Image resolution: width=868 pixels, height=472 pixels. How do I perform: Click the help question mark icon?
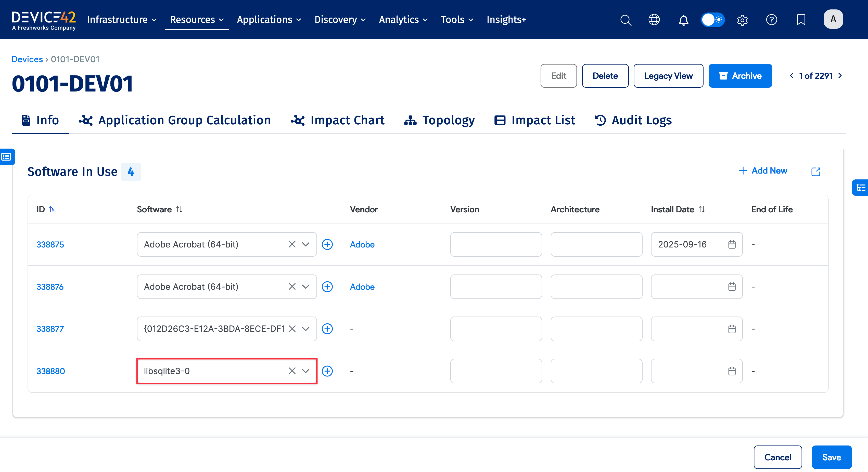click(771, 20)
